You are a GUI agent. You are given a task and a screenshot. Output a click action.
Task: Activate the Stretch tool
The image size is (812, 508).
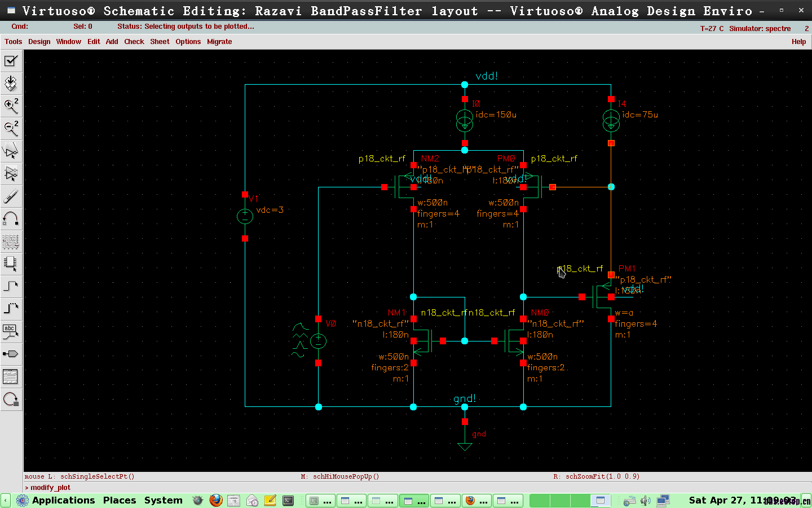pos(11,151)
